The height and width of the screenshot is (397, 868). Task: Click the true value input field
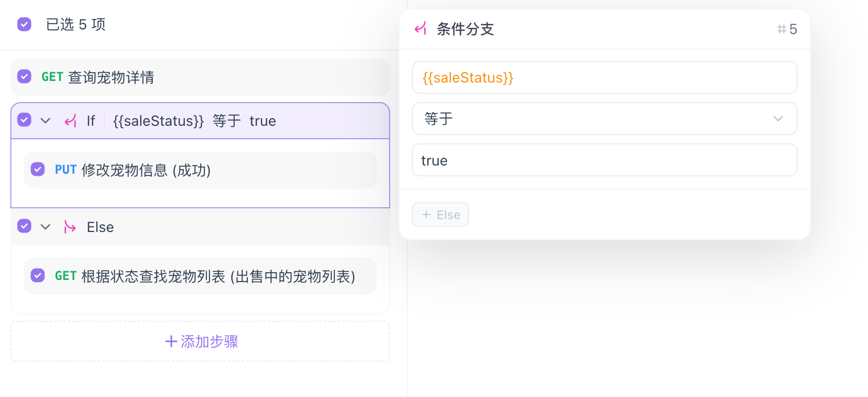tap(604, 160)
